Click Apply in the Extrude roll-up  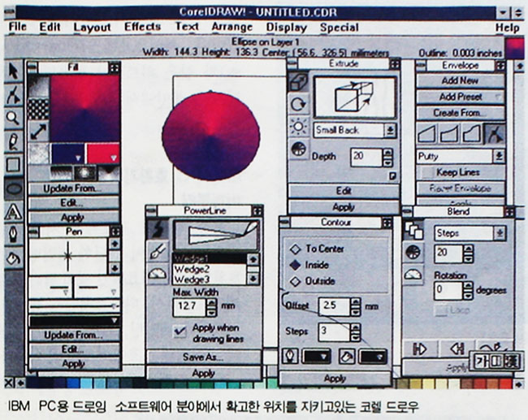coord(344,207)
